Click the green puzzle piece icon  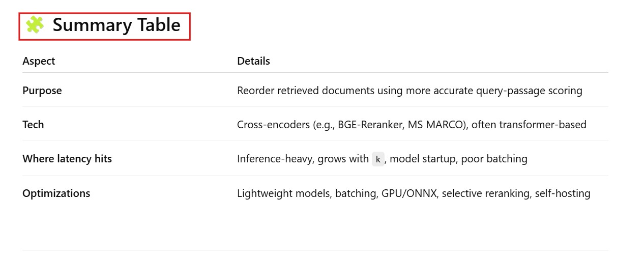(x=35, y=25)
